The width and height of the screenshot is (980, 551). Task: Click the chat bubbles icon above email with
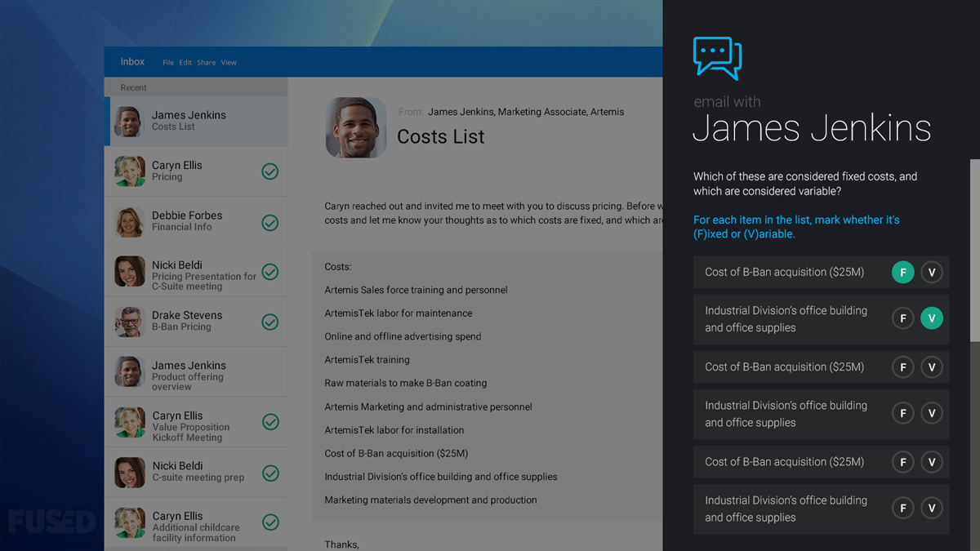[x=717, y=59]
